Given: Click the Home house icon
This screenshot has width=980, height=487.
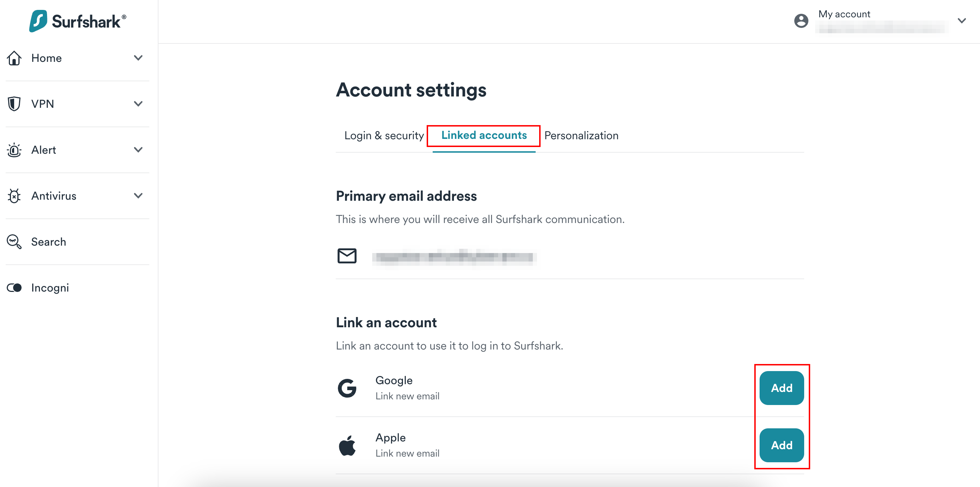Looking at the screenshot, I should [x=15, y=58].
